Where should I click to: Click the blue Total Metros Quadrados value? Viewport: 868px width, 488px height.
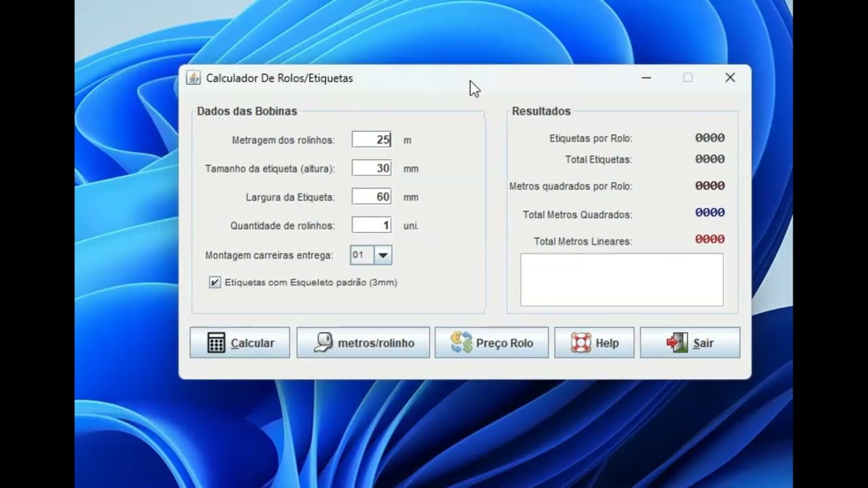[710, 213]
